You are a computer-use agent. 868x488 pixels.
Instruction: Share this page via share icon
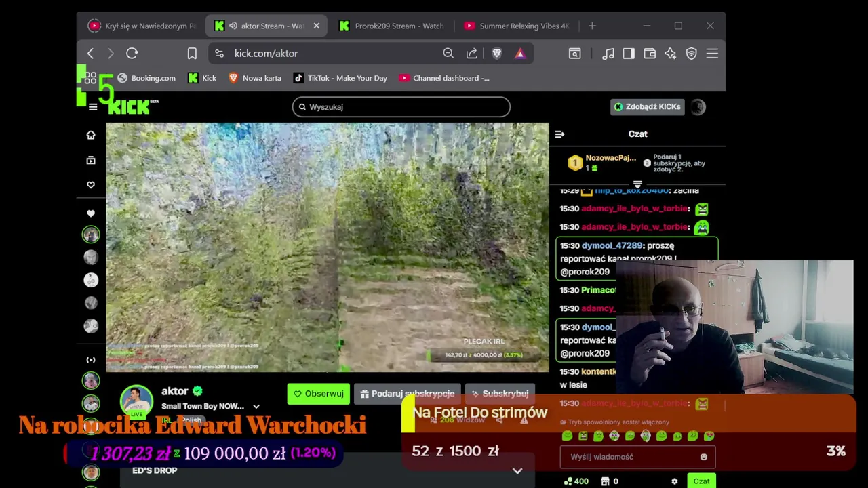click(472, 53)
